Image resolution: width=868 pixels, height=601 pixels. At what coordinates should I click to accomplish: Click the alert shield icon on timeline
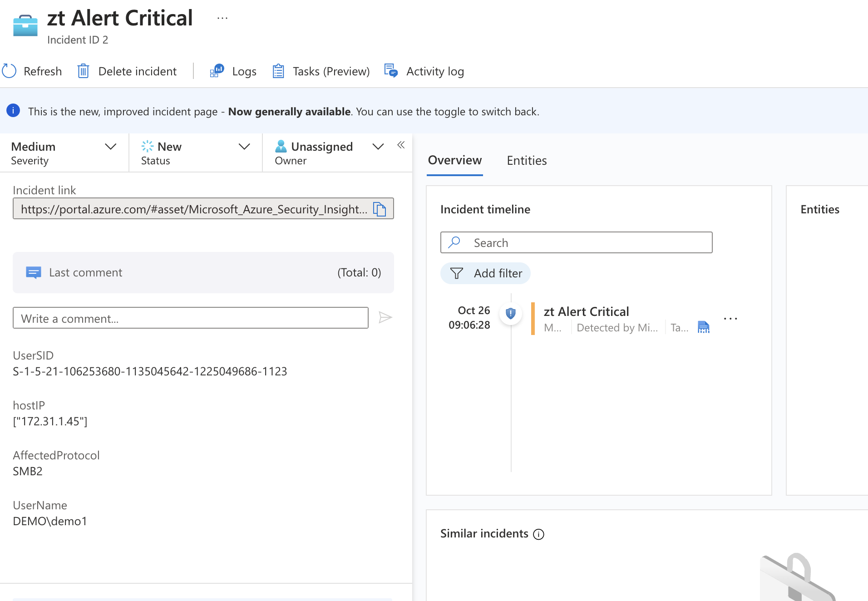(511, 313)
